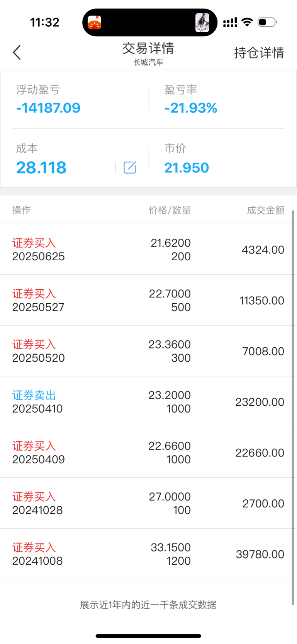Screen dimensions: 297x644
Task: Edit the cost price with pencil icon
Action: pos(130,167)
